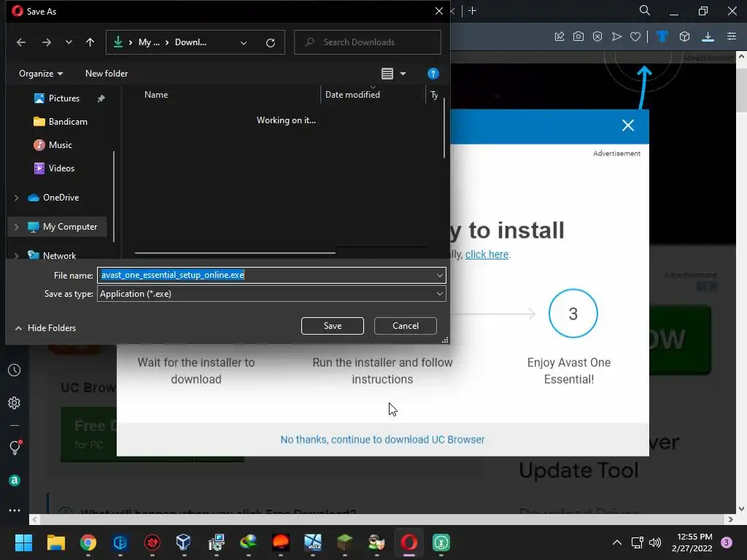Screen dimensions: 747x560
Task: Open Windows Start menu
Action: 23,542
